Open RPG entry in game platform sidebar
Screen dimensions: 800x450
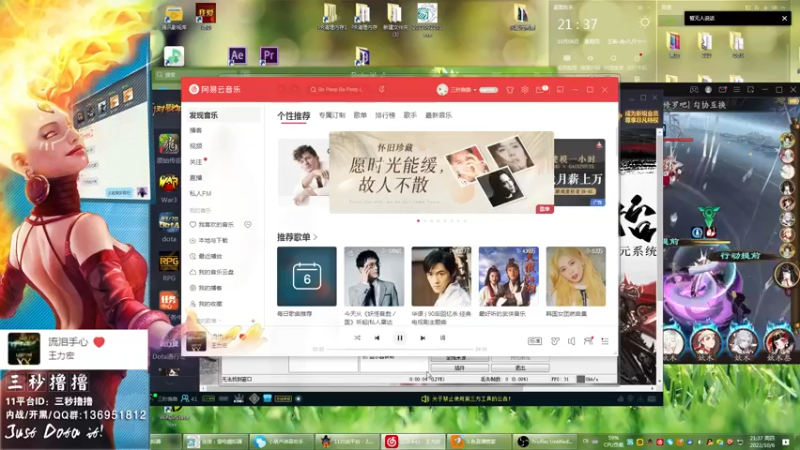pos(169,267)
